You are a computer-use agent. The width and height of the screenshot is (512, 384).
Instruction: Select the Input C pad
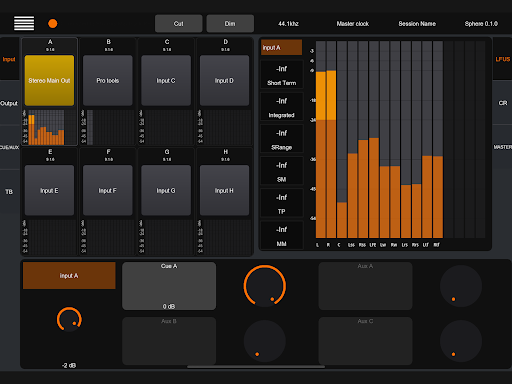[166, 80]
